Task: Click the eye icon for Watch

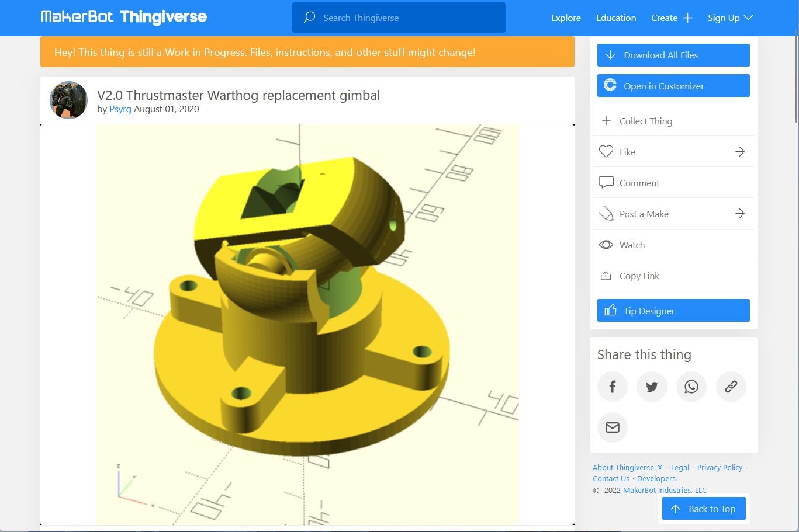Action: pyautogui.click(x=606, y=245)
